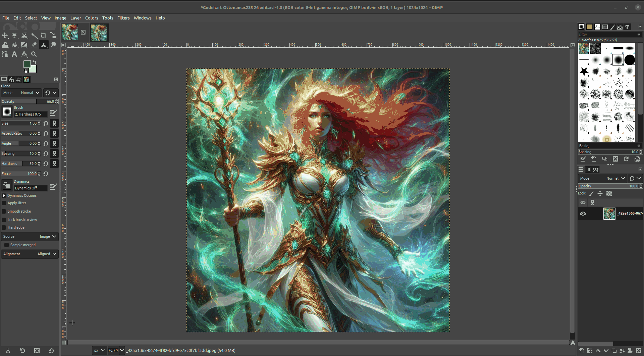This screenshot has height=356, width=644.
Task: Open the Windows menu
Action: (x=143, y=18)
